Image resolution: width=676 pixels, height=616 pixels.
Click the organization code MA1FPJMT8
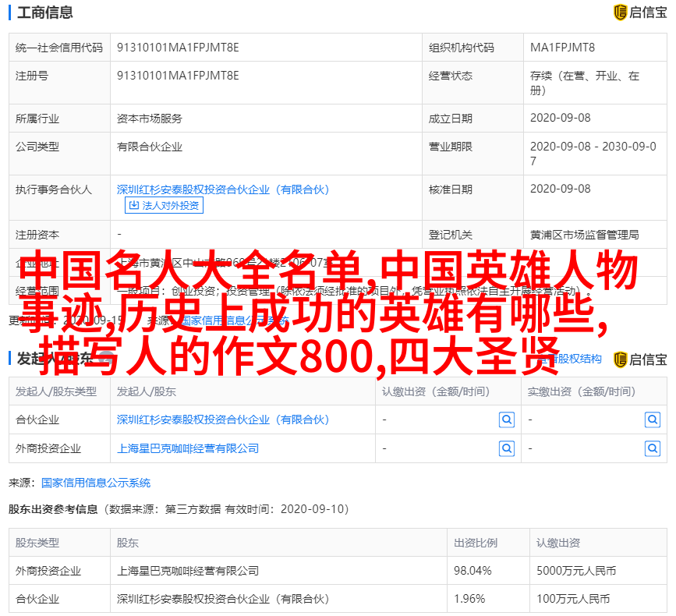[562, 48]
